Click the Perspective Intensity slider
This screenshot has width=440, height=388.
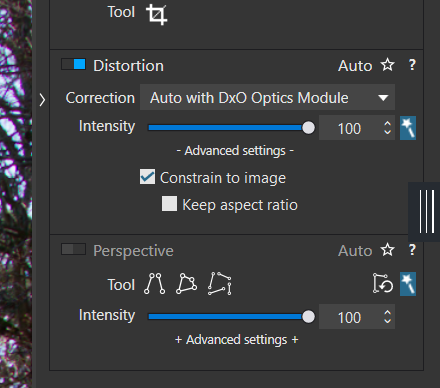pos(231,317)
